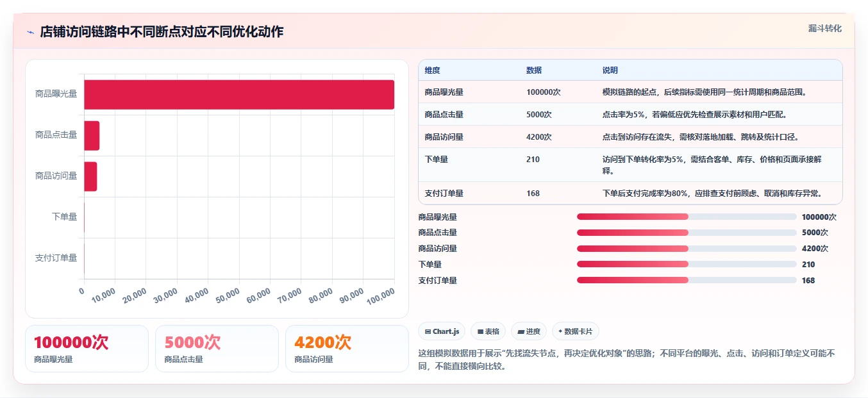
Task: Click the 商品曝光量 cell in the table
Action: 444,92
